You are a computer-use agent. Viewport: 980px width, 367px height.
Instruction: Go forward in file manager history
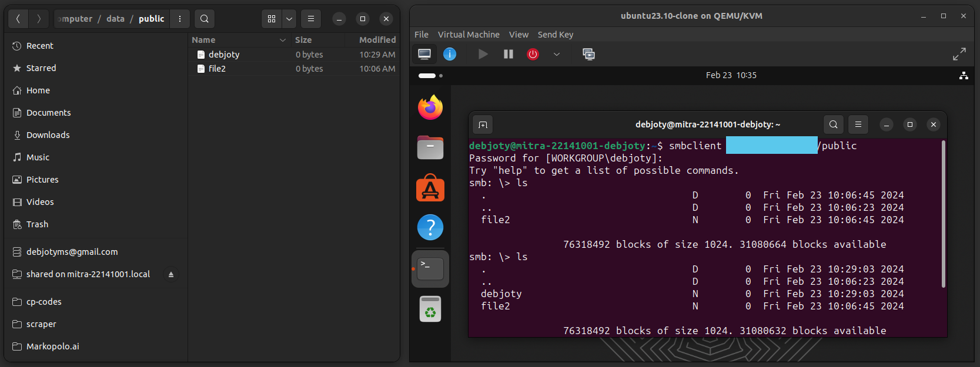click(x=39, y=19)
